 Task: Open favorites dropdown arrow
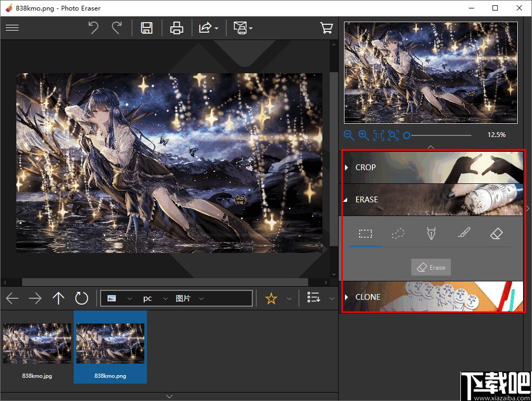coord(289,299)
